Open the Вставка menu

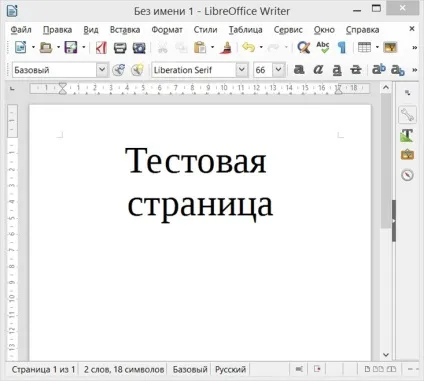point(125,30)
